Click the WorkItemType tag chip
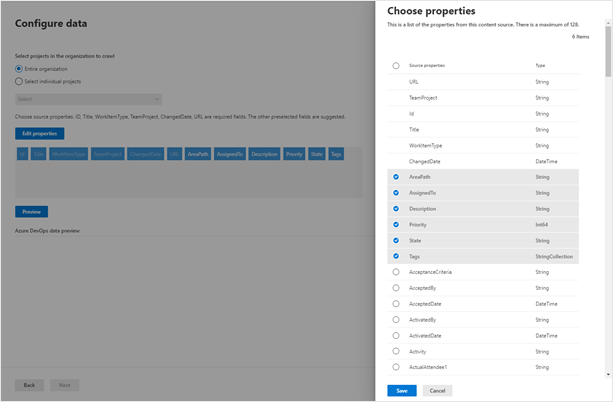This screenshot has width=613, height=402. click(68, 154)
